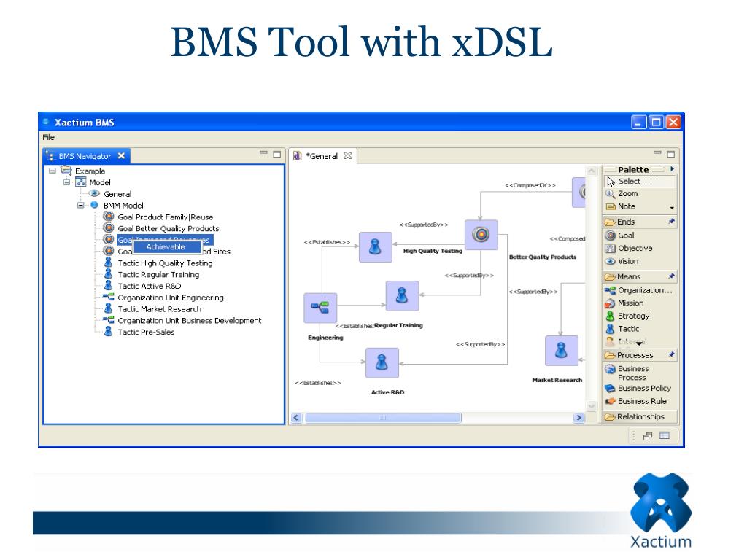The image size is (747, 560).
Task: Maximize the General editor pane
Action: point(671,154)
